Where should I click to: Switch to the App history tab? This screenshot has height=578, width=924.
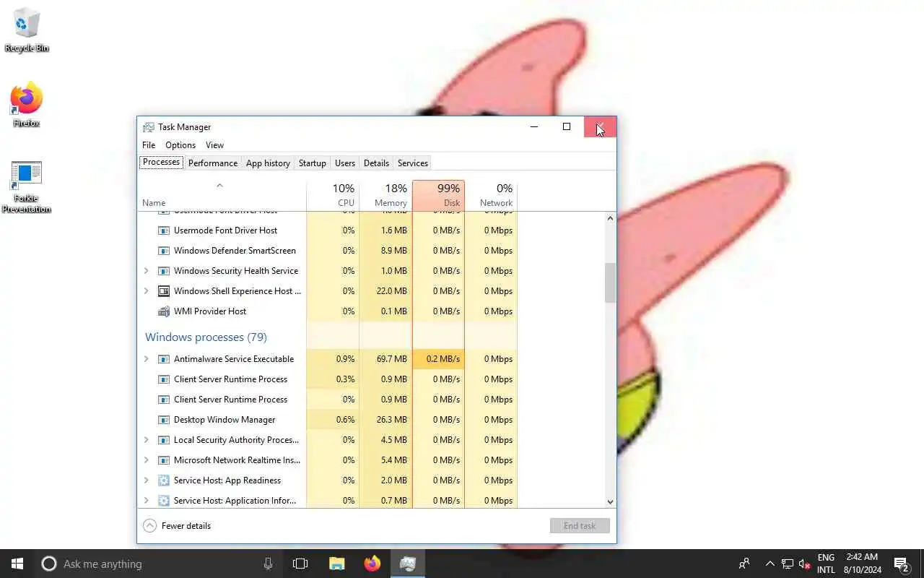click(x=268, y=163)
